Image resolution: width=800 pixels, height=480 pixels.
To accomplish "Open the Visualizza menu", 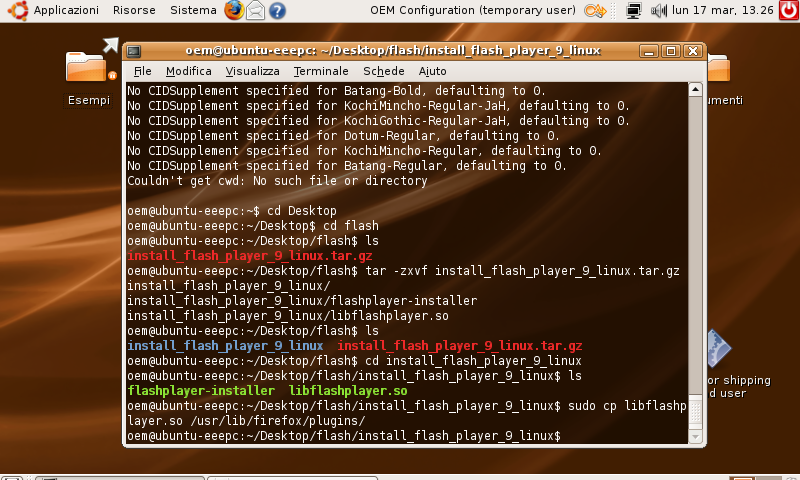I will pyautogui.click(x=253, y=71).
